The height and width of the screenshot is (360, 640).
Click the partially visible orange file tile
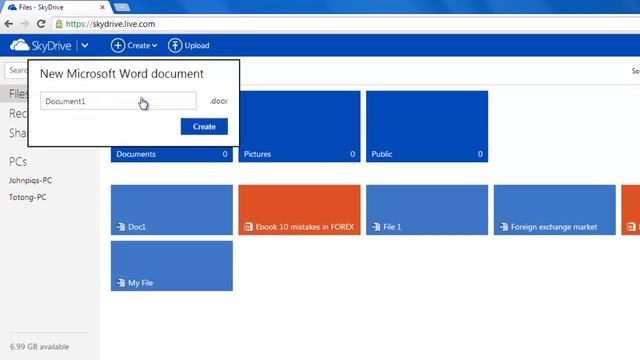coord(631,210)
